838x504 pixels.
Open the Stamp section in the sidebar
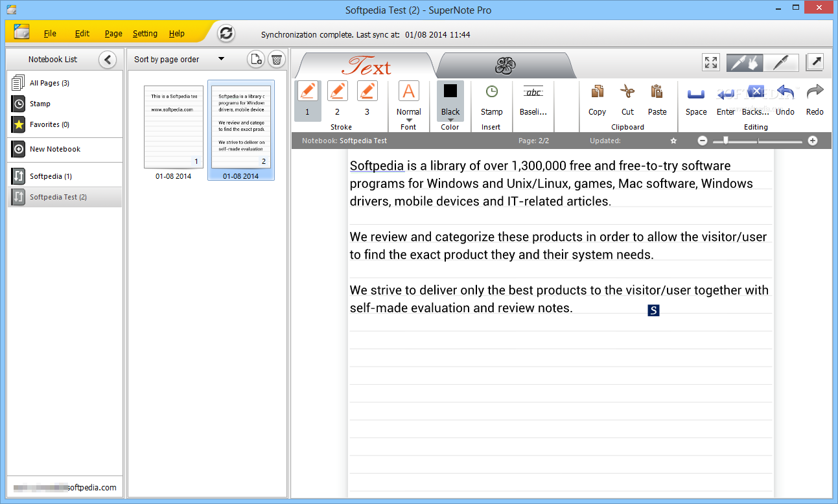(x=65, y=104)
